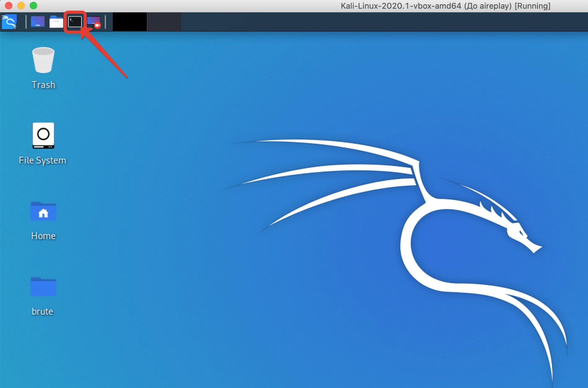588x388 pixels.
Task: Select the brute folder on the desktop
Action: [x=43, y=296]
